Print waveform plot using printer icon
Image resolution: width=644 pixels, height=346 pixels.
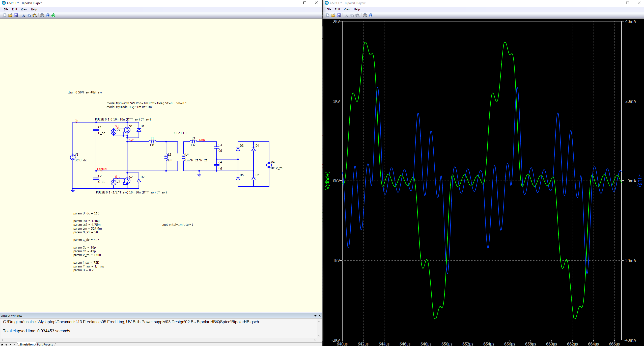[365, 15]
